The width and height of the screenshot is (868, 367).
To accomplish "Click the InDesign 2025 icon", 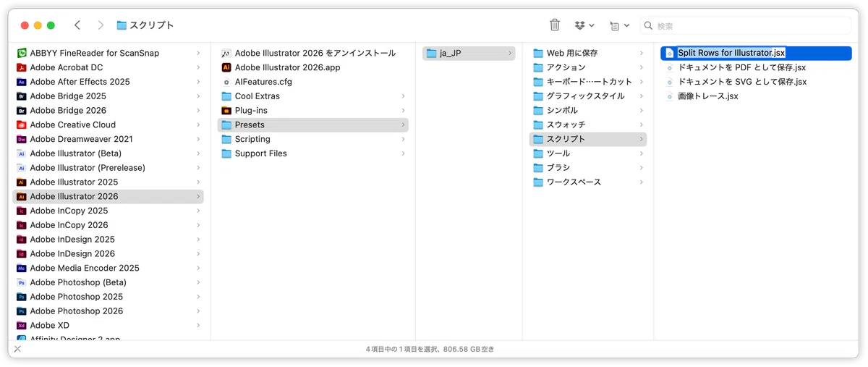I will tap(22, 240).
